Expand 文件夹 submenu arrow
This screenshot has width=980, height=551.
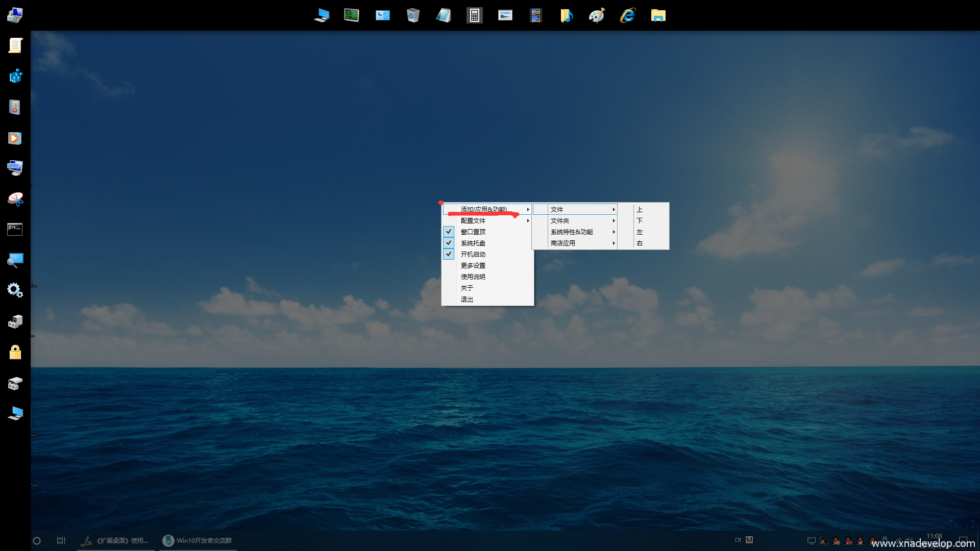[x=614, y=221]
